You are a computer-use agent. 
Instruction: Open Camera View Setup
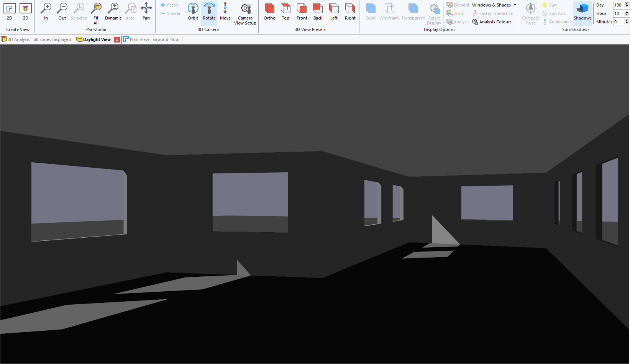click(245, 14)
